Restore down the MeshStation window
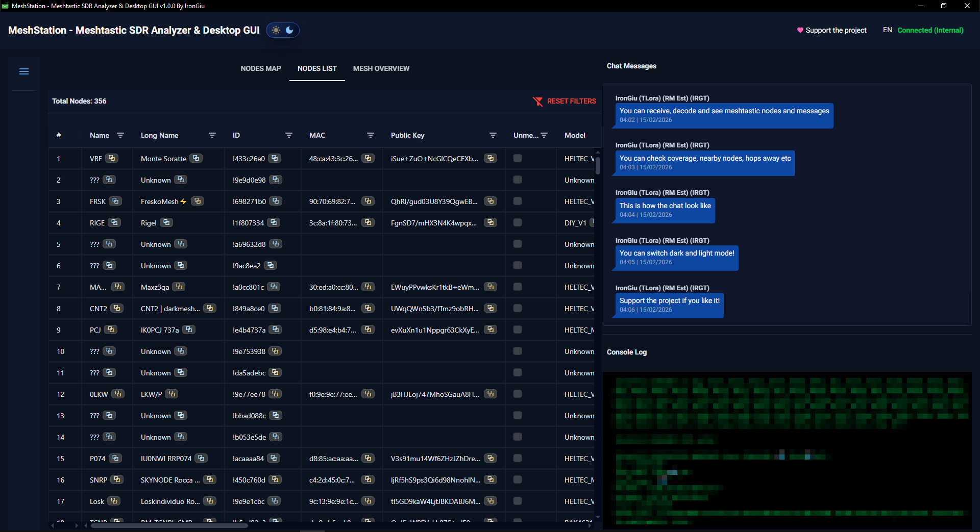The height and width of the screenshot is (532, 980). coord(944,6)
